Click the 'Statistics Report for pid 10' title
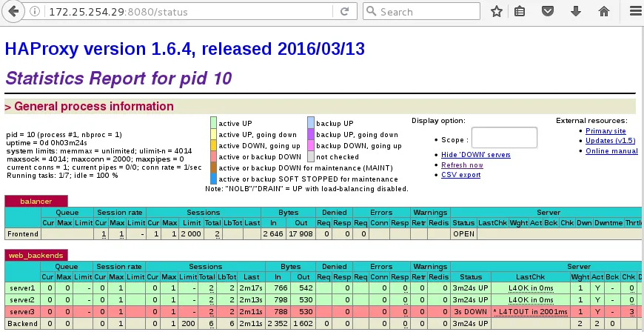Screen dimensions: 644x332 (118, 78)
